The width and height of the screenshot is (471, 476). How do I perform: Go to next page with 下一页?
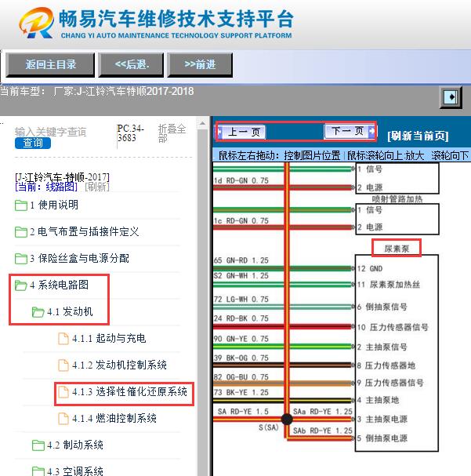(350, 131)
